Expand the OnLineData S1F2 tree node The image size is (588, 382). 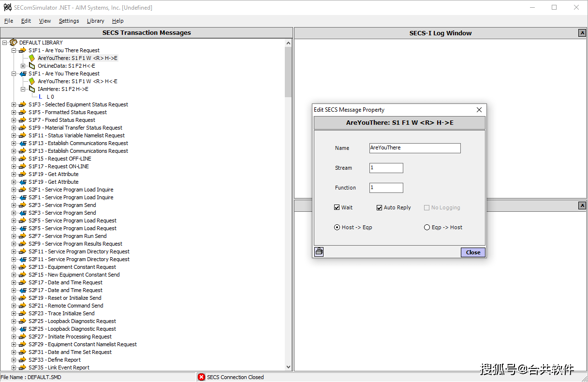(23, 66)
